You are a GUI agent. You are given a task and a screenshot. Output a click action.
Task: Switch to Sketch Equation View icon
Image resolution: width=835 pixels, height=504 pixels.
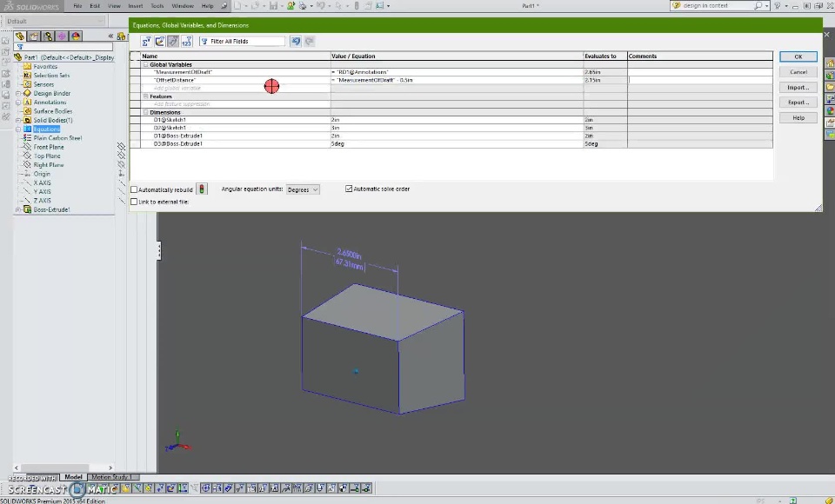click(x=160, y=41)
